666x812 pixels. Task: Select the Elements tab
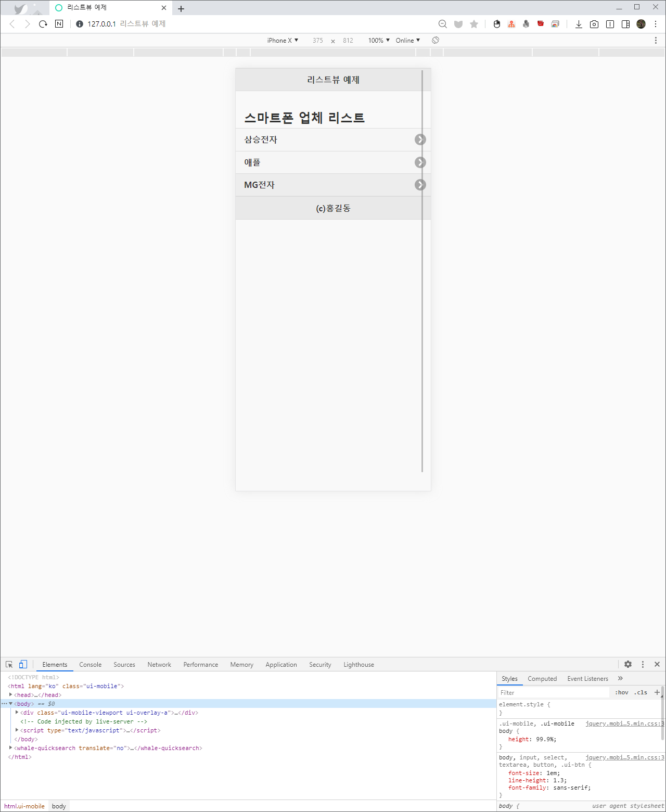pyautogui.click(x=55, y=665)
